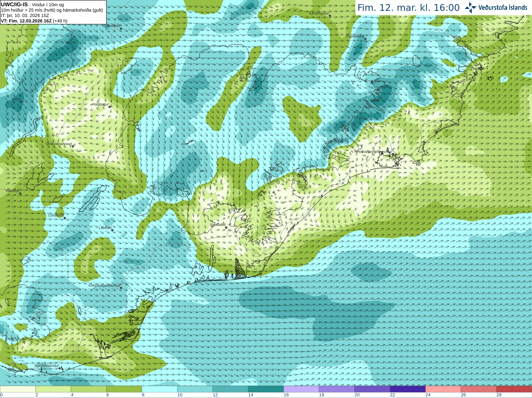Pick the 18–20 m/s light purple legend swatch
The width and height of the screenshot is (532, 398).
coord(337,389)
